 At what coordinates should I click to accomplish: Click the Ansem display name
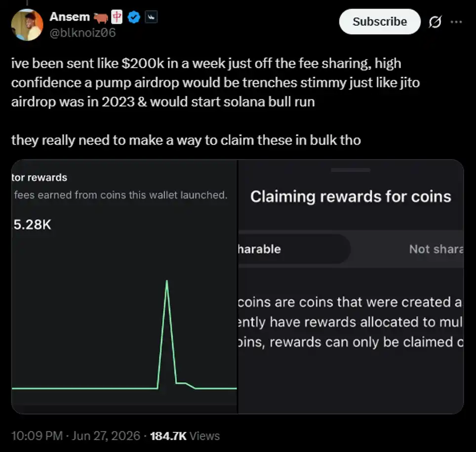click(70, 17)
